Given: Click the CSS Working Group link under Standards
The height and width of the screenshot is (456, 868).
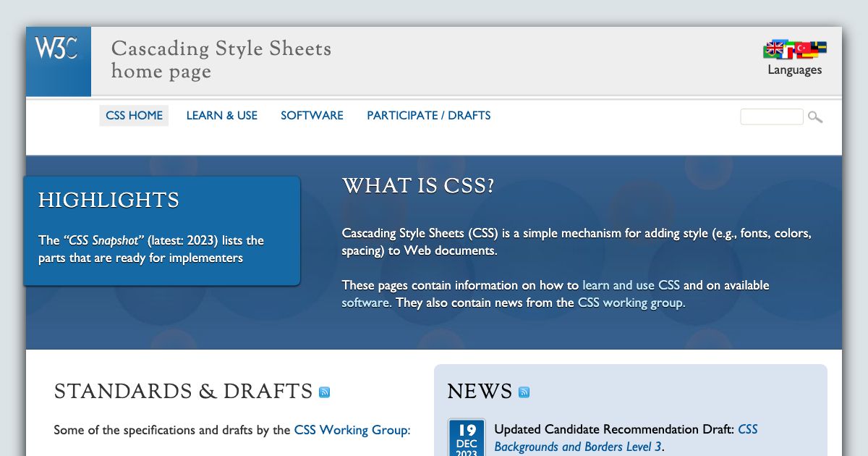Looking at the screenshot, I should click(351, 429).
